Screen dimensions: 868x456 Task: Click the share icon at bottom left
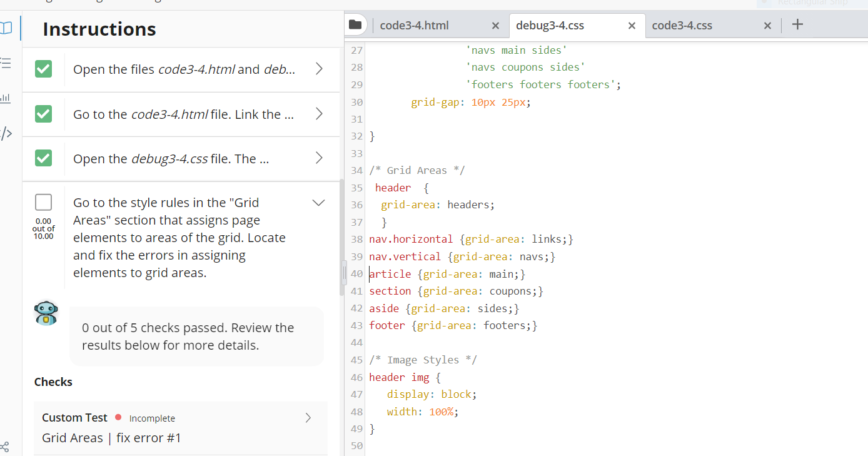tap(5, 447)
